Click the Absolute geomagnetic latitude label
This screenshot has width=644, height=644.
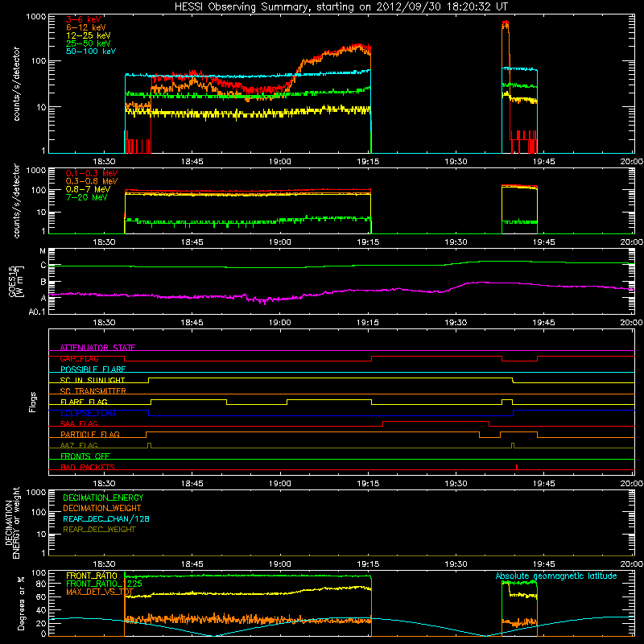[556, 576]
